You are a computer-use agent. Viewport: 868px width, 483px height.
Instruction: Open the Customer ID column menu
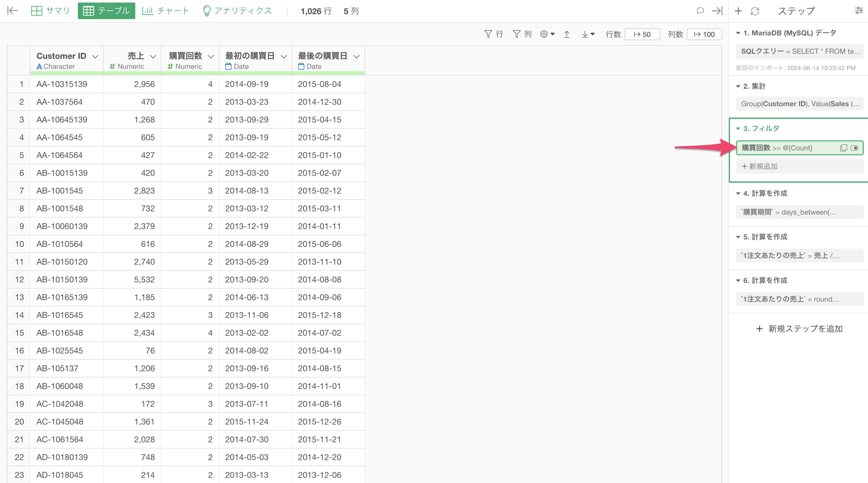[95, 56]
